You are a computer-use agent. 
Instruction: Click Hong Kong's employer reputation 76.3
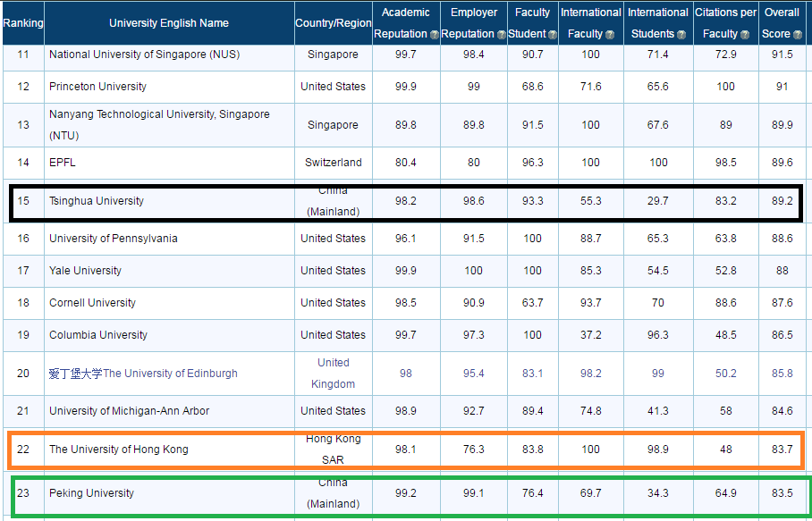(474, 450)
